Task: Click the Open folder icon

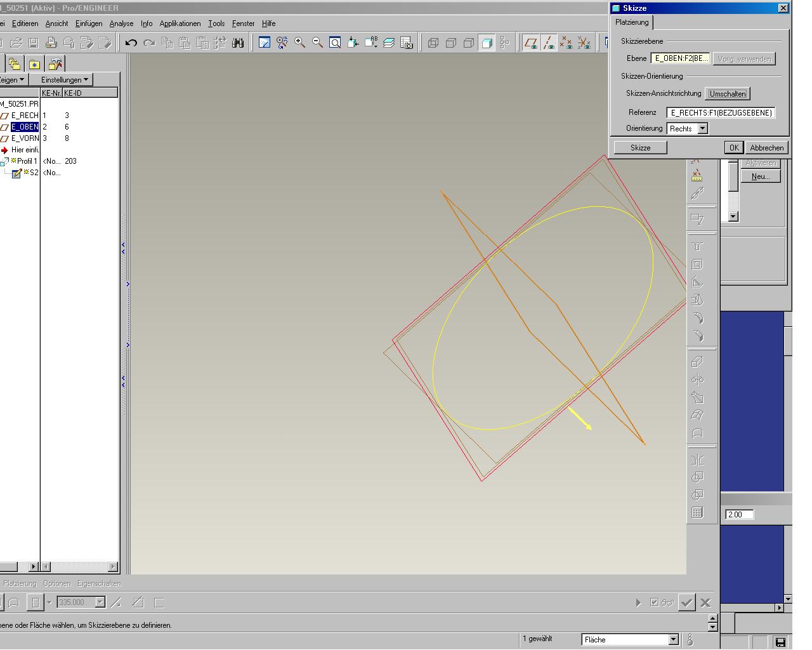Action: 16,43
